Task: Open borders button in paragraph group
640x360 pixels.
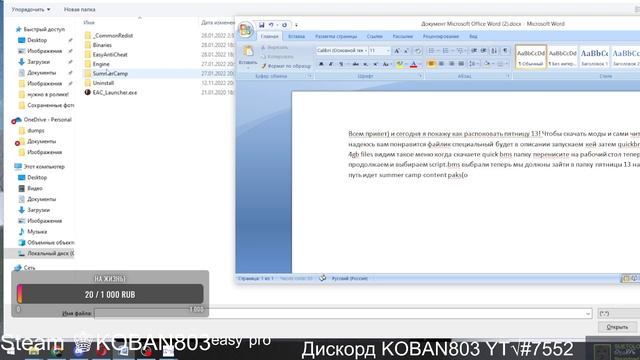Action: 500,64
